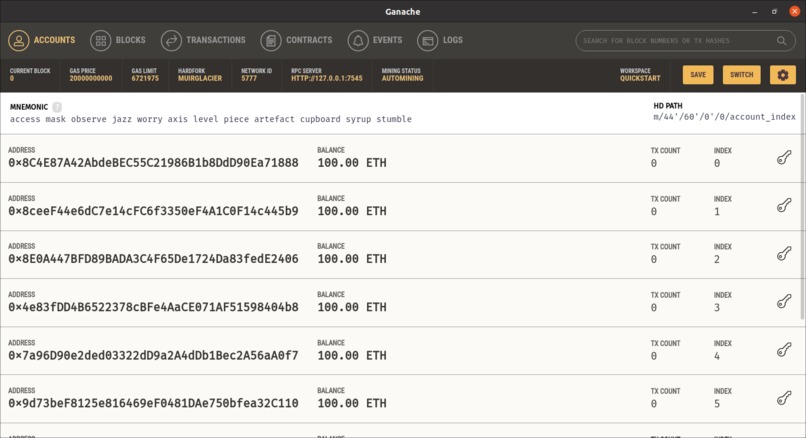This screenshot has width=806, height=438.
Task: Select address 0x7a96D90e2ded03322dD9a2A4dDb1Bec2A56aA0f7
Action: 153,356
